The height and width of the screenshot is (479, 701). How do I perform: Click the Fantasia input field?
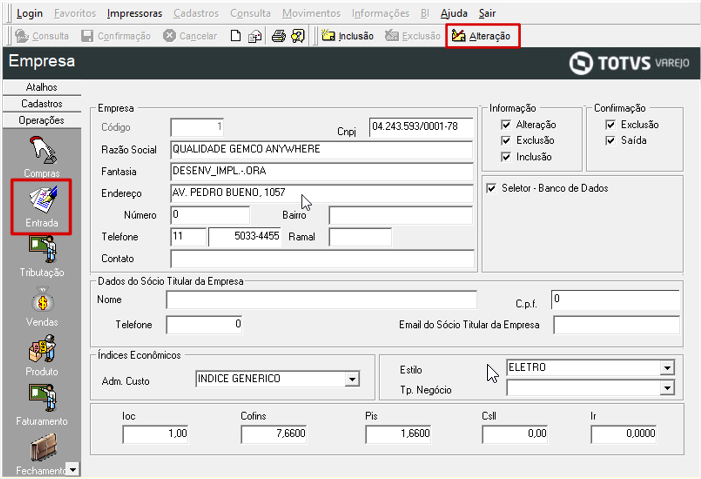click(321, 171)
